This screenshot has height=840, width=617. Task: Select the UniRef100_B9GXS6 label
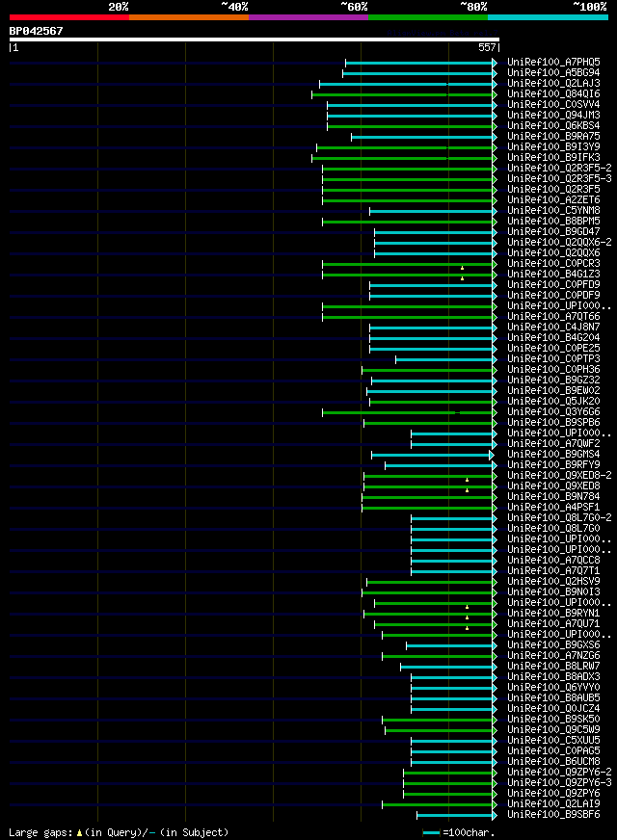click(x=553, y=645)
